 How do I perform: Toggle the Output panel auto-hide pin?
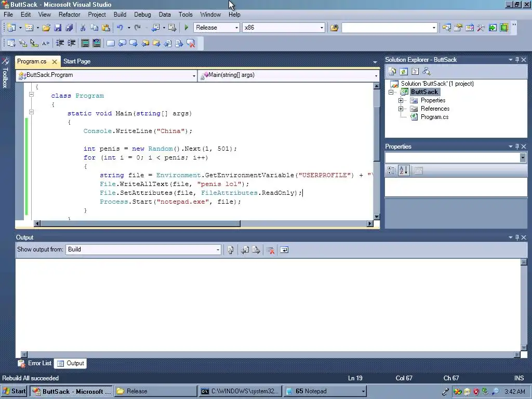pos(517,237)
